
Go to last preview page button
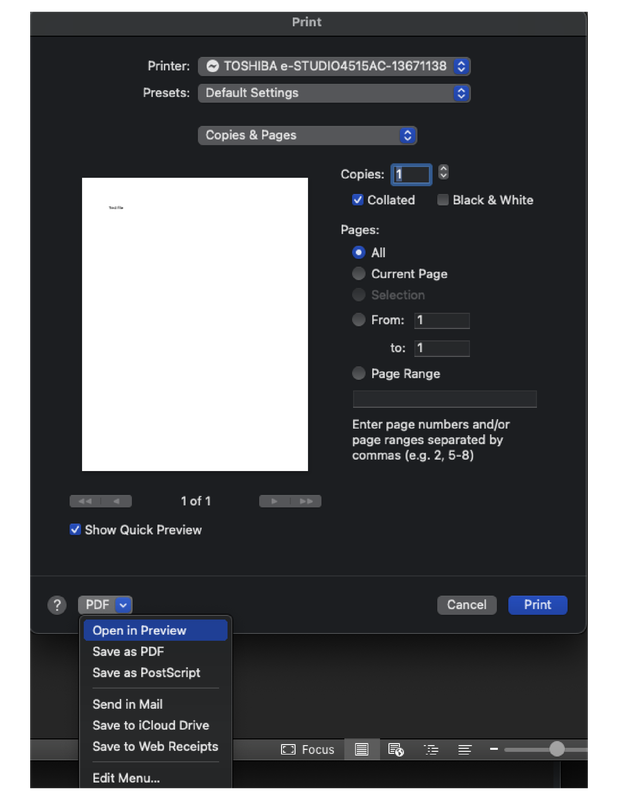(306, 502)
